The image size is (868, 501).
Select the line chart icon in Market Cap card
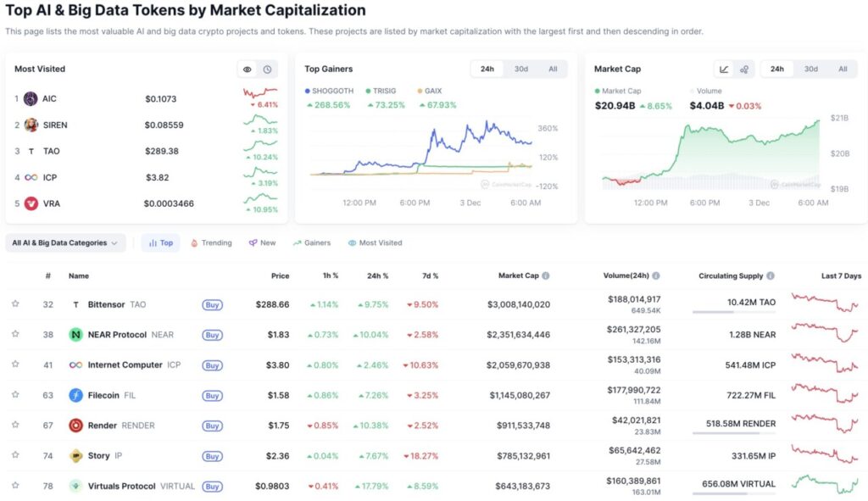click(724, 70)
